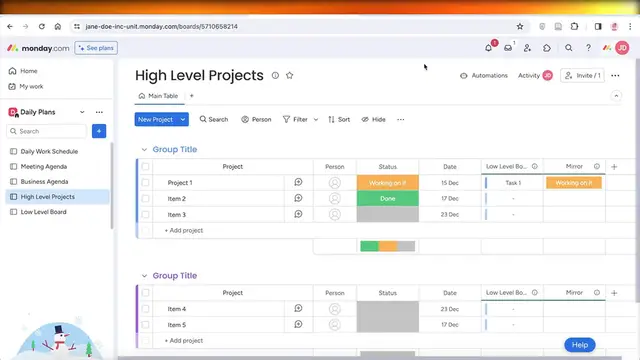Open conversation bubble for Item 5
Viewport: 640px width, 360px height.
[x=298, y=324]
